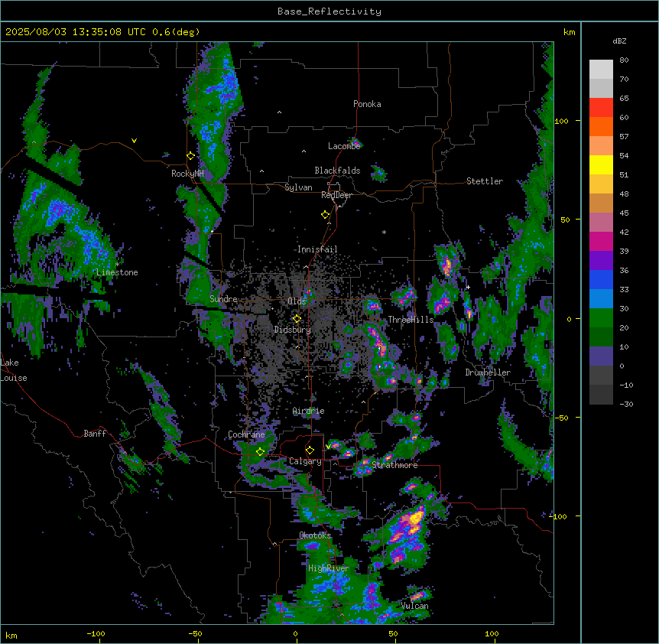This screenshot has height=644, width=659.
Task: Click the yellow diamond marker above Calgary
Action: click(310, 450)
